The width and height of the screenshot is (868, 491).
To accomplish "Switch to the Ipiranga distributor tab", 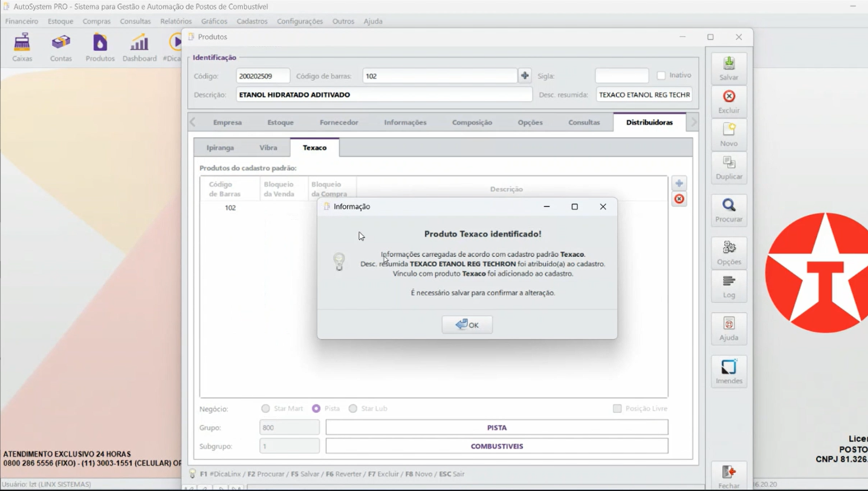I will [x=220, y=148].
